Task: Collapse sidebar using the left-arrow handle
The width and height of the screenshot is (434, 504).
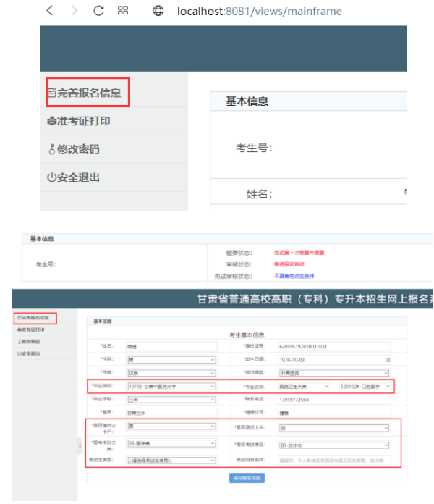Action: pos(80,446)
